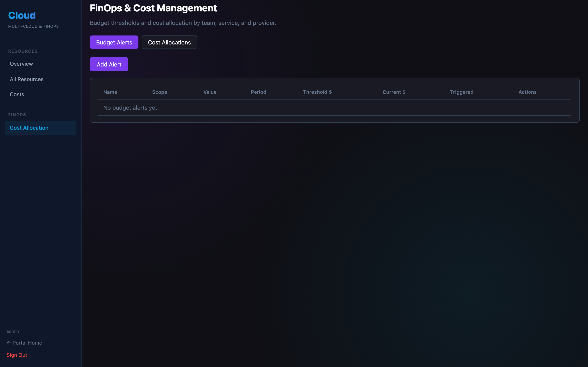This screenshot has height=367, width=588.
Task: Click the admin username label
Action: pyautogui.click(x=13, y=331)
